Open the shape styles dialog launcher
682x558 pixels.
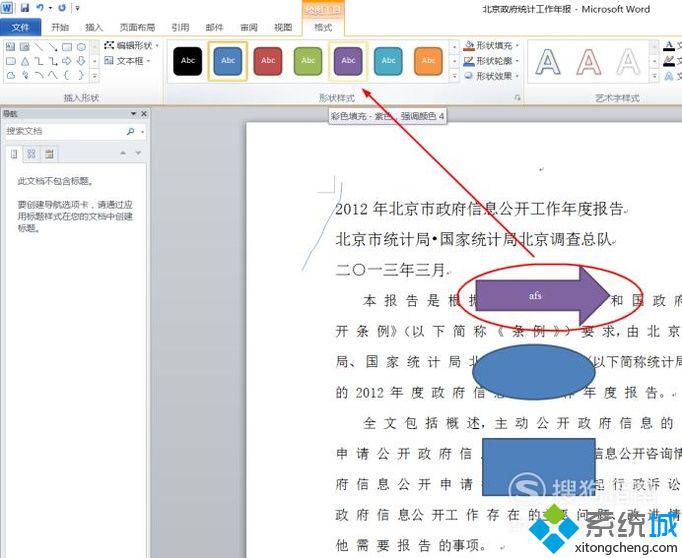pyautogui.click(x=517, y=98)
